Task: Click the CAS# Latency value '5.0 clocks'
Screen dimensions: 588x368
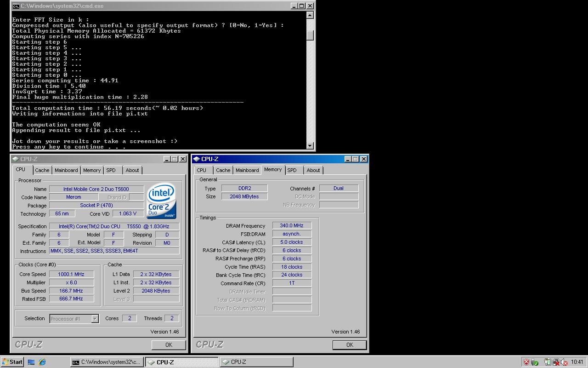Action: tap(292, 242)
